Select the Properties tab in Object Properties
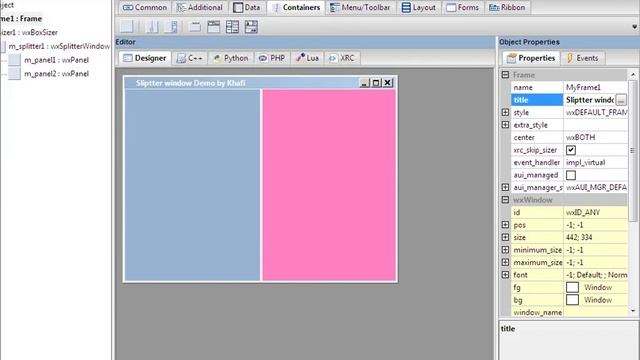 [531, 58]
